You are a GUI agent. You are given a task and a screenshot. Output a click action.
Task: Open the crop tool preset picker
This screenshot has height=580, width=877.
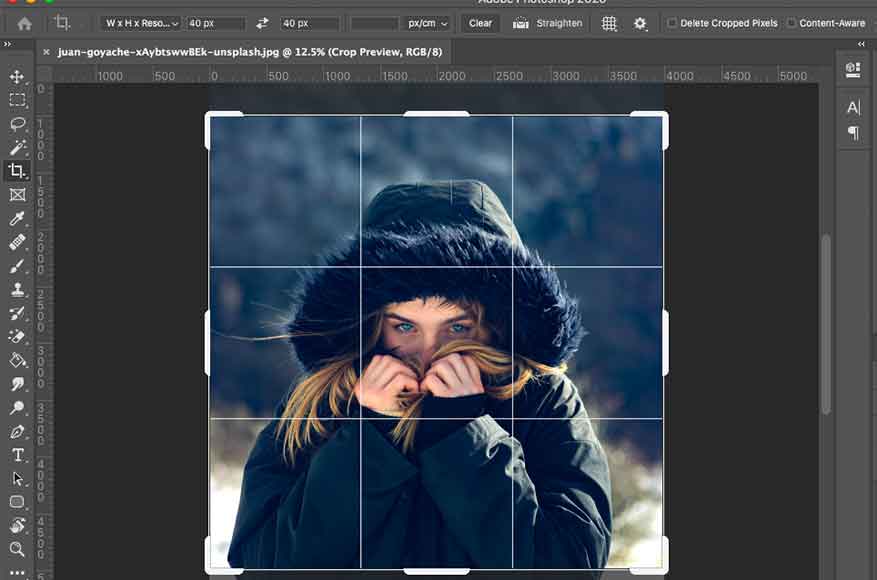pyautogui.click(x=68, y=23)
